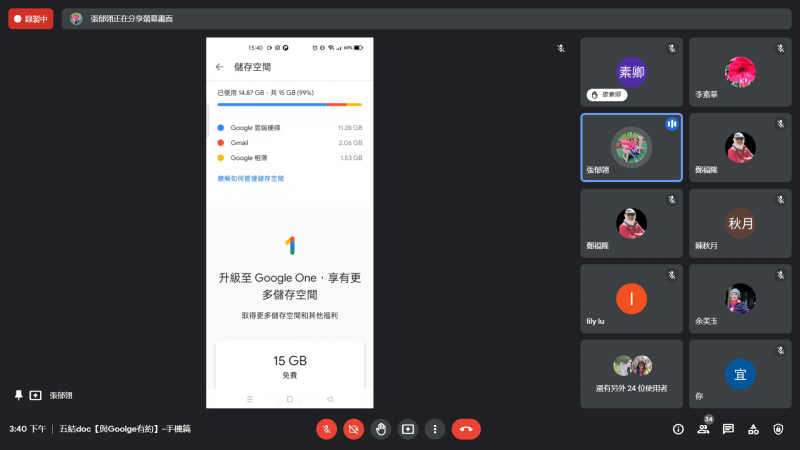Click the presentation icon beside presenter name
The height and width of the screenshot is (450, 800).
(x=35, y=395)
